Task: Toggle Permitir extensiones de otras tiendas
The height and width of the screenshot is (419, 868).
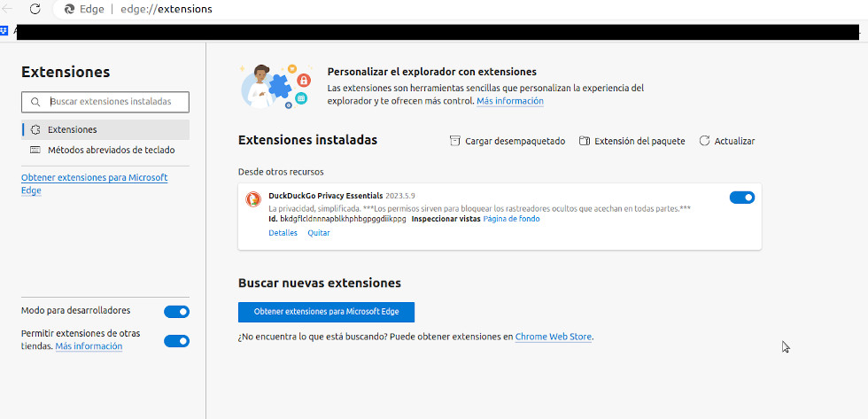Action: (x=176, y=341)
